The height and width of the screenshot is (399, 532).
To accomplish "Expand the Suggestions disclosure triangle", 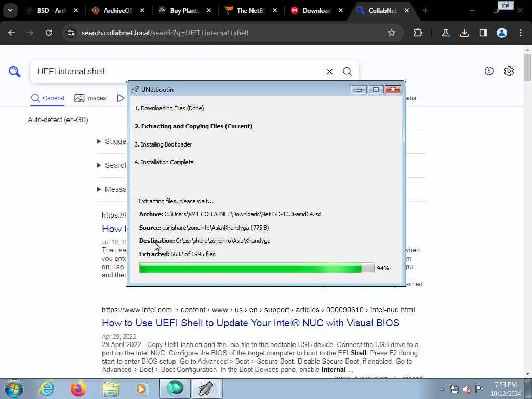I will (99, 141).
